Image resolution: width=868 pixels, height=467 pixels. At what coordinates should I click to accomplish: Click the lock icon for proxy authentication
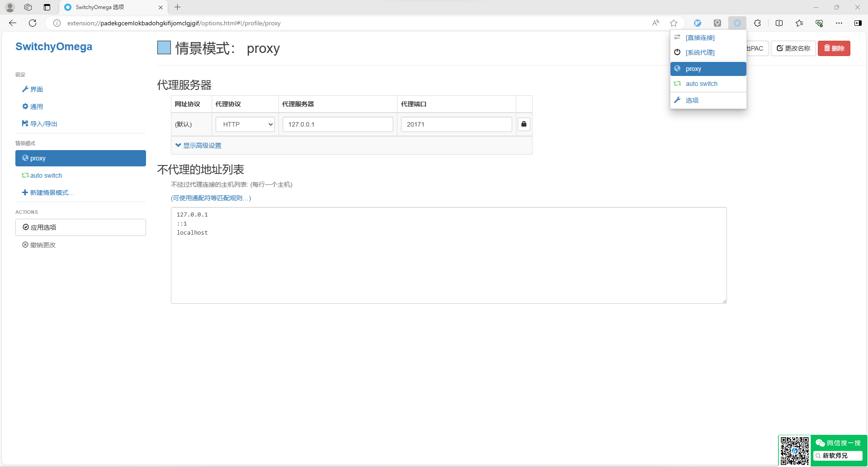coord(524,124)
